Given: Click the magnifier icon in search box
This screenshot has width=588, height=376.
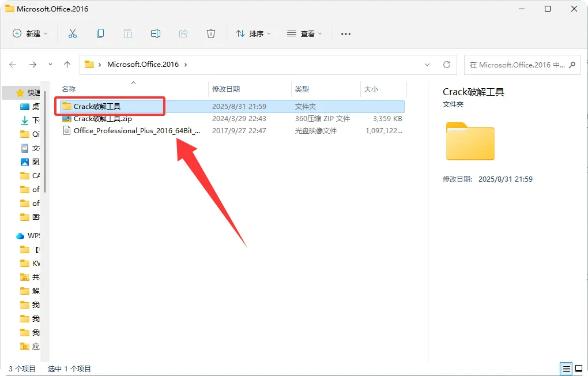Looking at the screenshot, I should (572, 65).
